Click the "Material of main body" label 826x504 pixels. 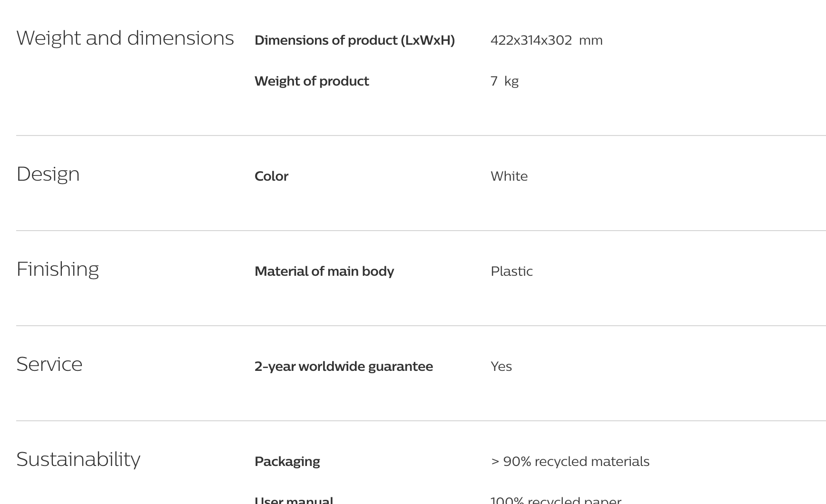click(x=324, y=271)
